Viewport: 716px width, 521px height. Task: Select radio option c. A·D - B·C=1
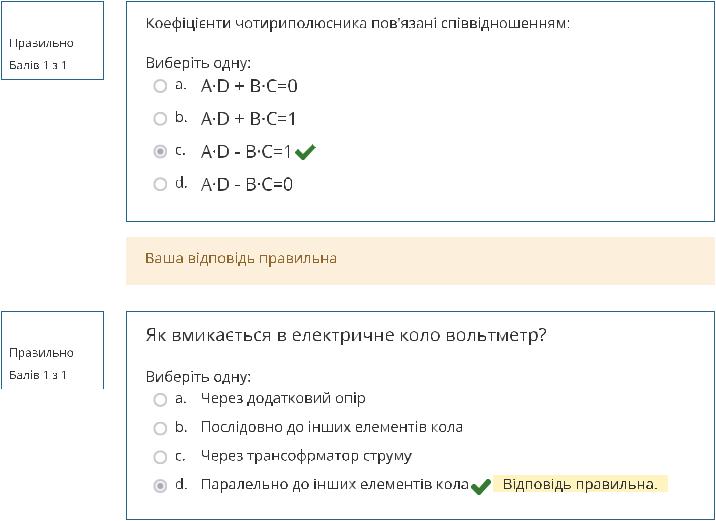(x=160, y=151)
